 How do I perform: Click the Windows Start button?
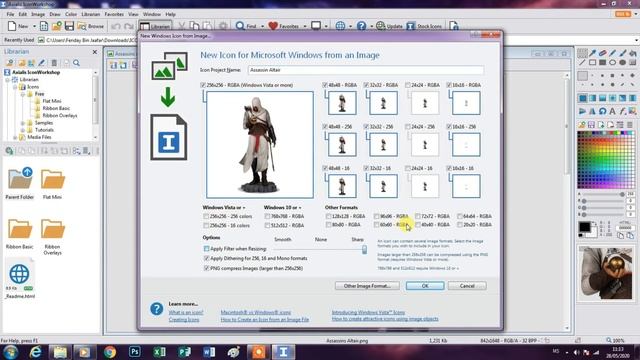coord(10,351)
